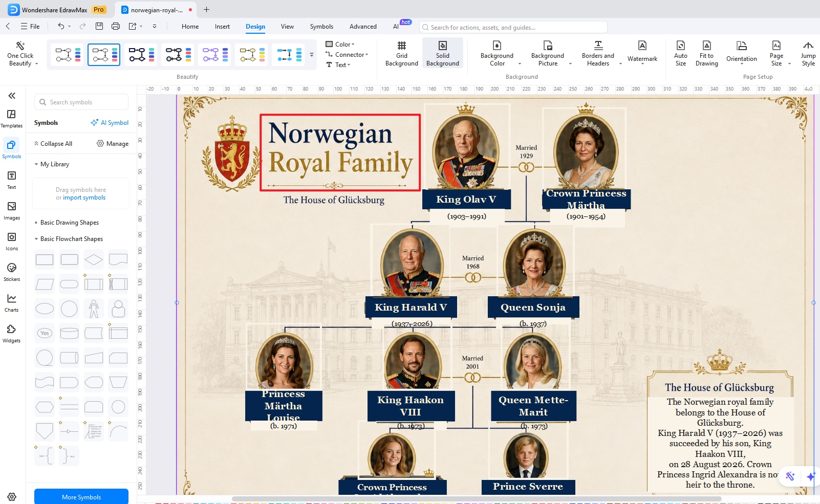Collapse the left sidebar with double-arrow icon

point(11,96)
